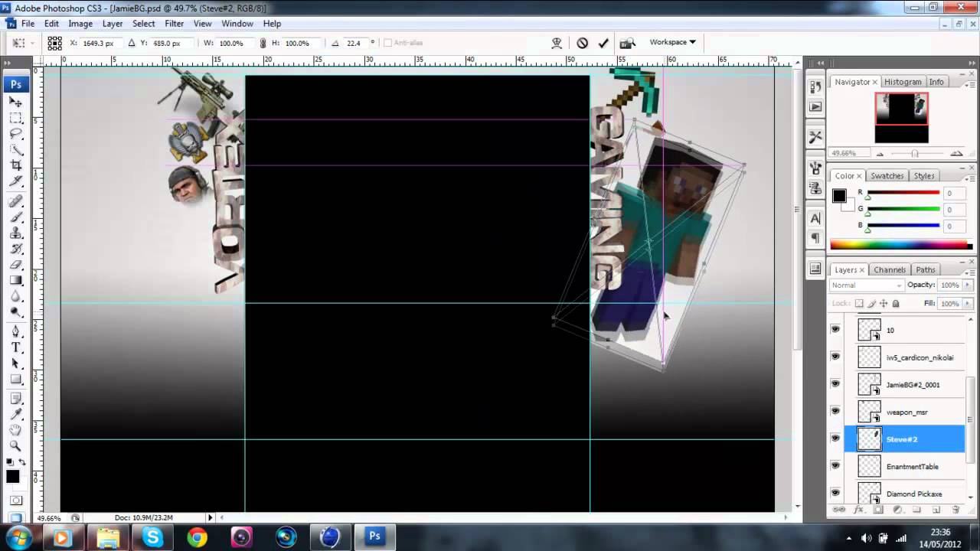Create a new layer icon
This screenshot has height=551, width=980.
coord(936,510)
